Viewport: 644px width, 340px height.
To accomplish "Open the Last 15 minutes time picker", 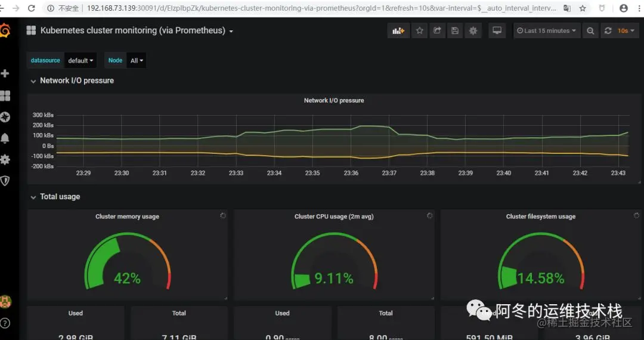I will pos(547,31).
